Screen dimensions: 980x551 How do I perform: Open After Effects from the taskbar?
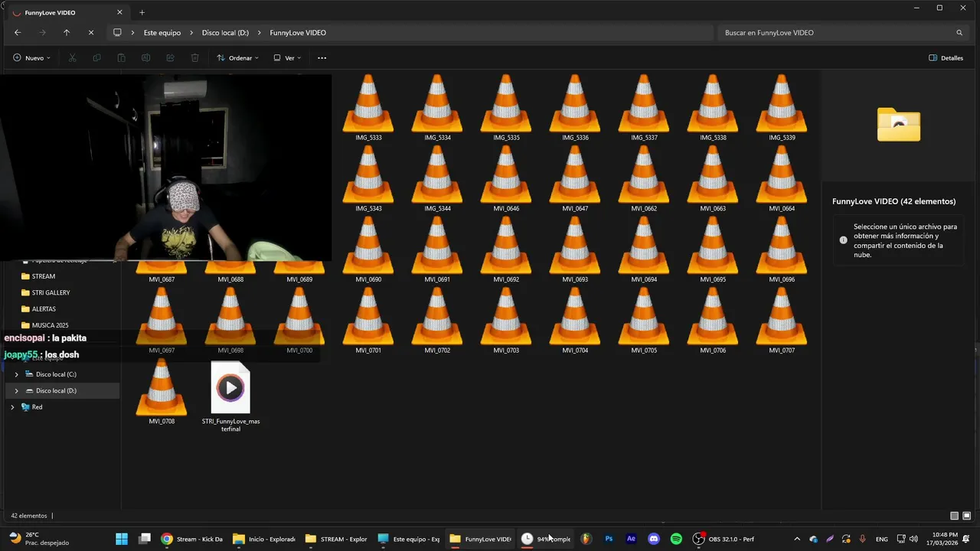(631, 539)
